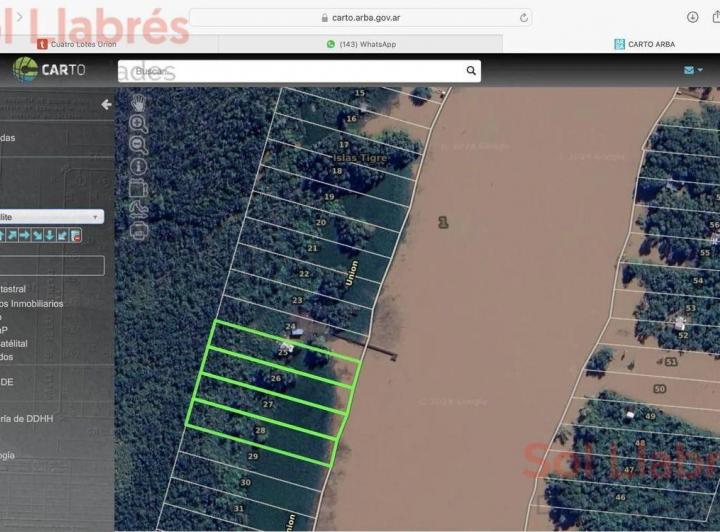The width and height of the screenshot is (720, 532).
Task: Pan map south-east with arrow button
Action: point(38,235)
